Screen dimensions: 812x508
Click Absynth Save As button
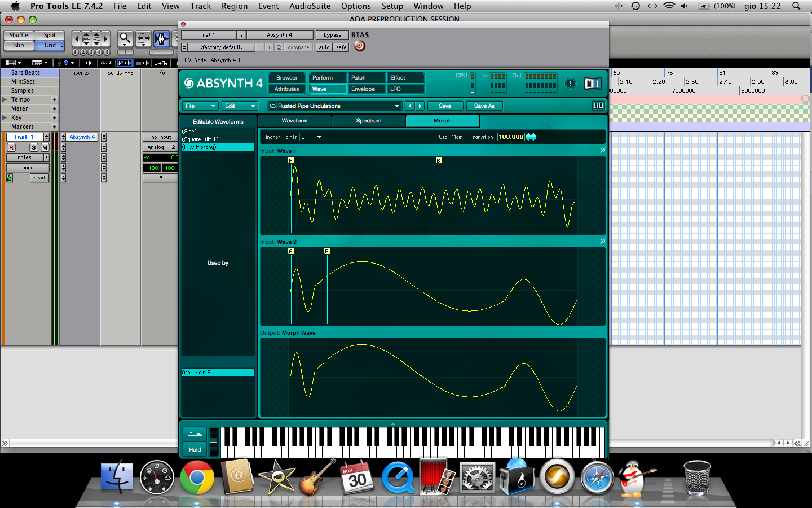(x=484, y=106)
